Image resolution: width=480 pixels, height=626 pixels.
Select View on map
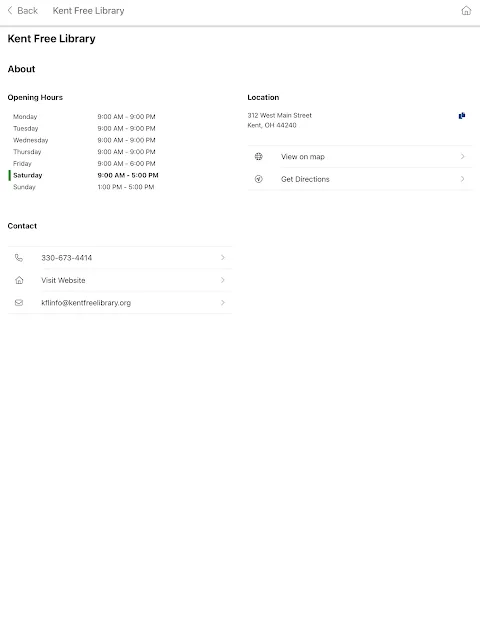click(359, 156)
